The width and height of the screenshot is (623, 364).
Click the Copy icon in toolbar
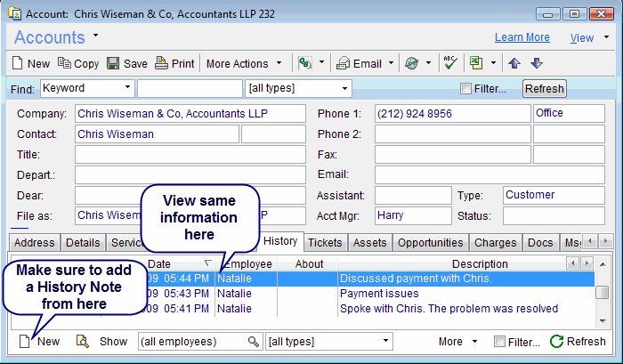tap(64, 63)
